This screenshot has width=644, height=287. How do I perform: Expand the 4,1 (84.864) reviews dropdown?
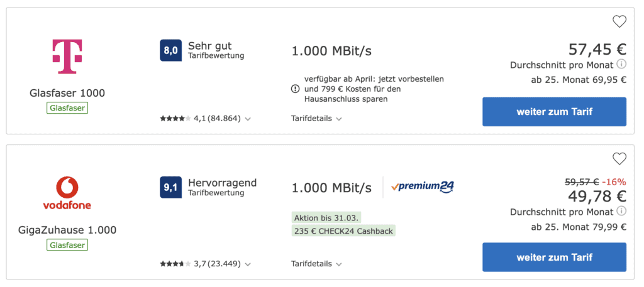click(x=206, y=119)
